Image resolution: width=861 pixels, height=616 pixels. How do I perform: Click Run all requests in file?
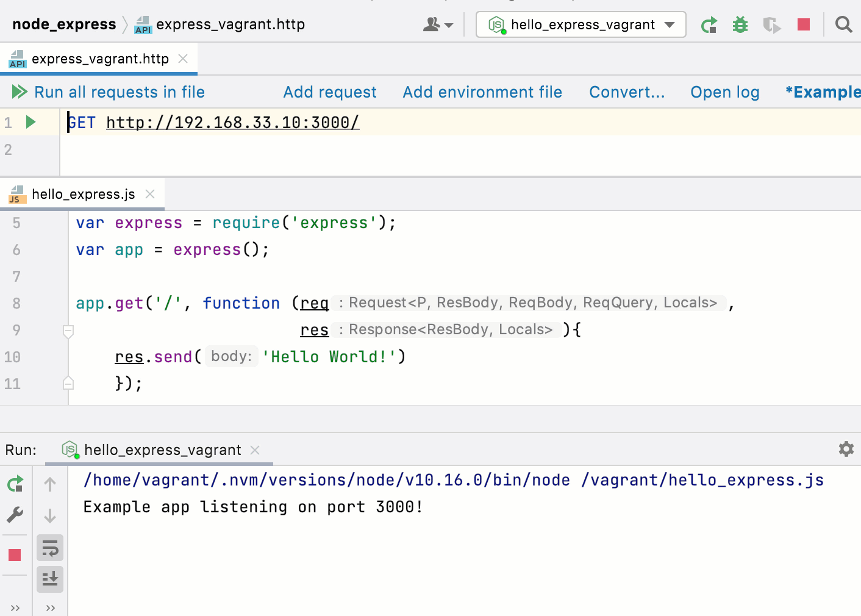coord(120,91)
